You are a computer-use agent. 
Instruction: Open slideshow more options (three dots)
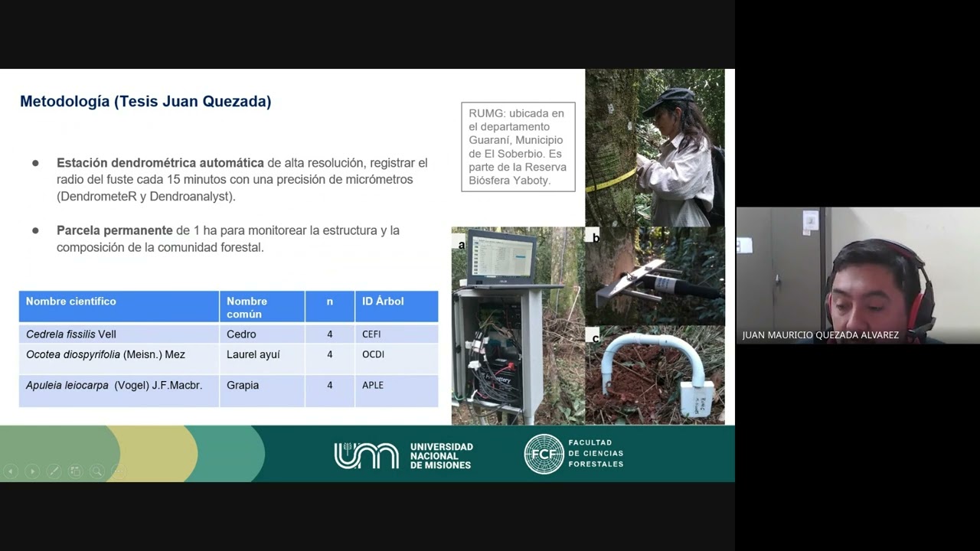click(x=118, y=471)
